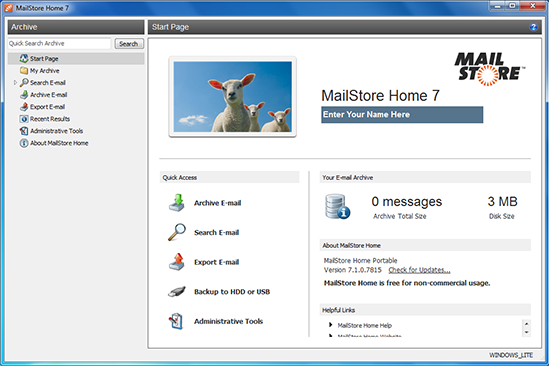Click the MailStore title bar app icon
Screen dimensions: 549x366
[8, 8]
